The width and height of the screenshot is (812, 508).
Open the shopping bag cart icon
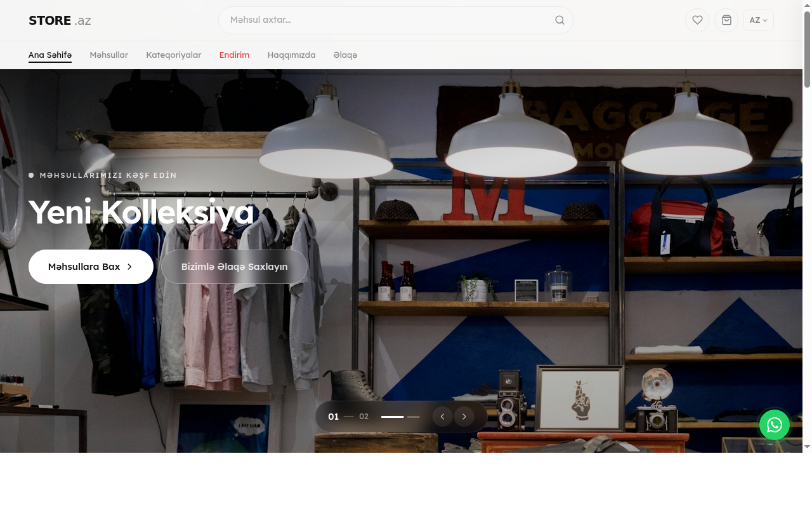coord(726,20)
